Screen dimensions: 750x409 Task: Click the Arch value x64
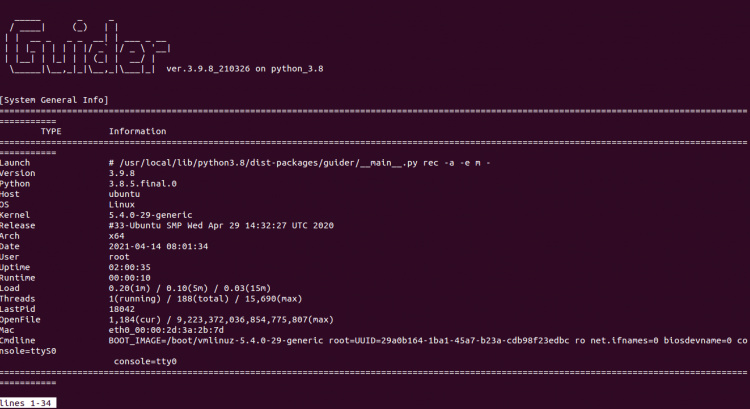pyautogui.click(x=117, y=236)
